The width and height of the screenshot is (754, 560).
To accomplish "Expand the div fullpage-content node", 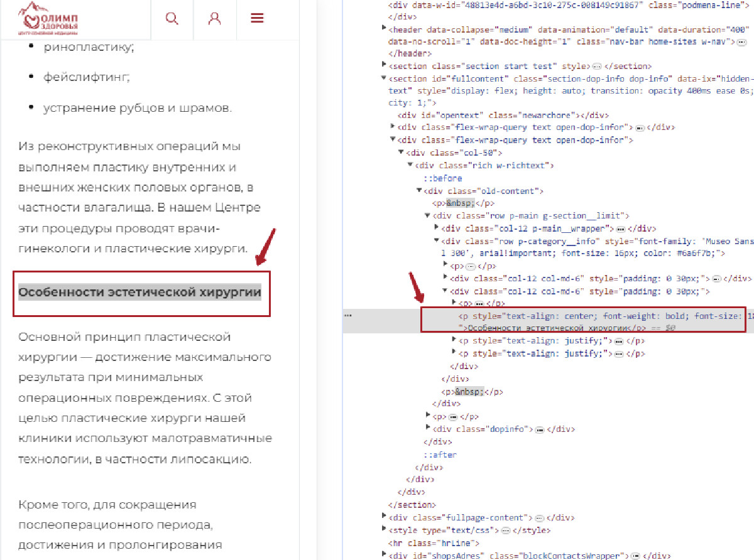I will [x=385, y=518].
